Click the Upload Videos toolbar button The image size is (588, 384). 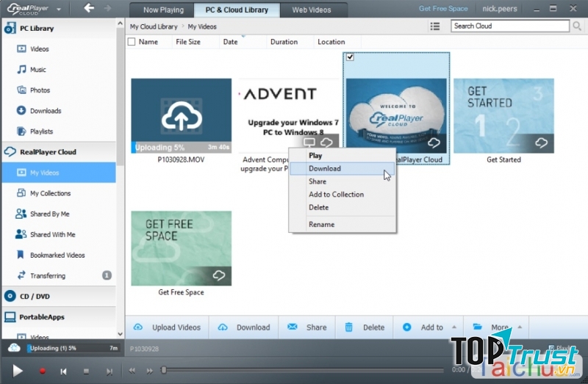(168, 327)
